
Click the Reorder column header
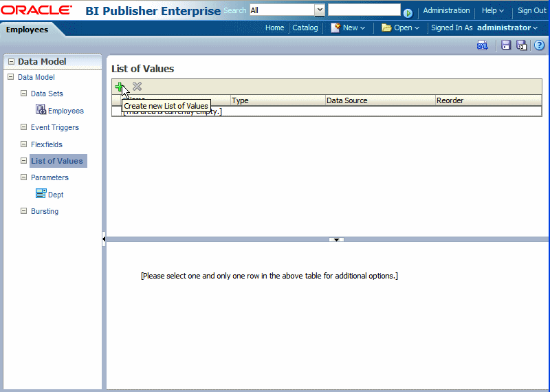click(x=489, y=100)
